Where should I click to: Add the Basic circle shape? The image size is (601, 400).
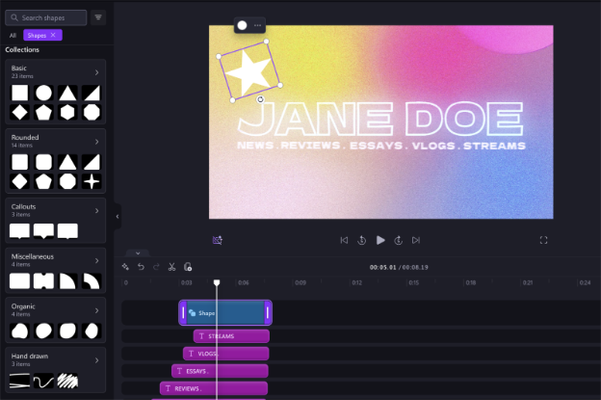pos(44,93)
